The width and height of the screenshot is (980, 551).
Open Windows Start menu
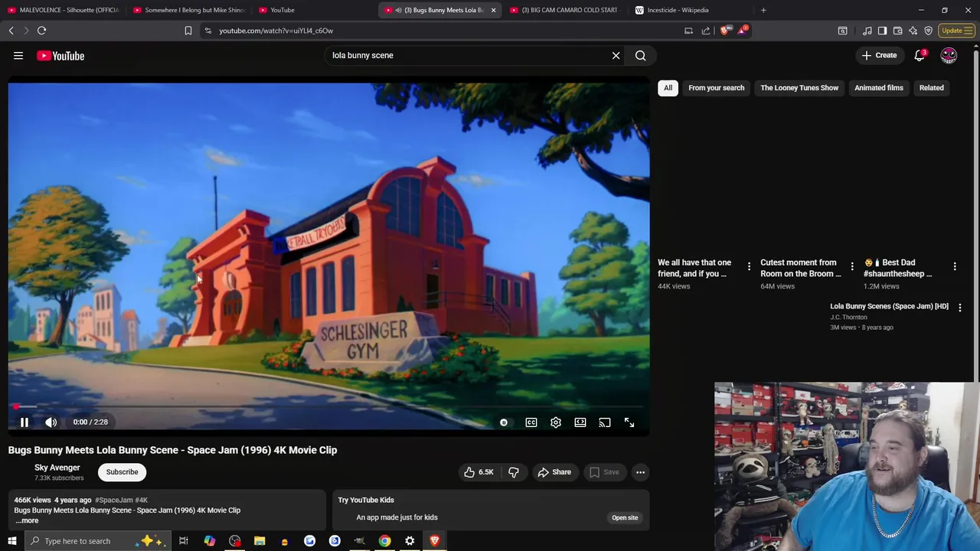11,541
